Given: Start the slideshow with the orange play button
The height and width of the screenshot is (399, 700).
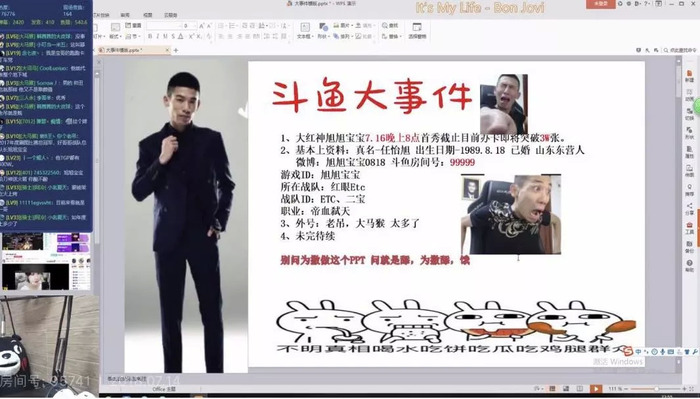Looking at the screenshot, I should tap(595, 389).
